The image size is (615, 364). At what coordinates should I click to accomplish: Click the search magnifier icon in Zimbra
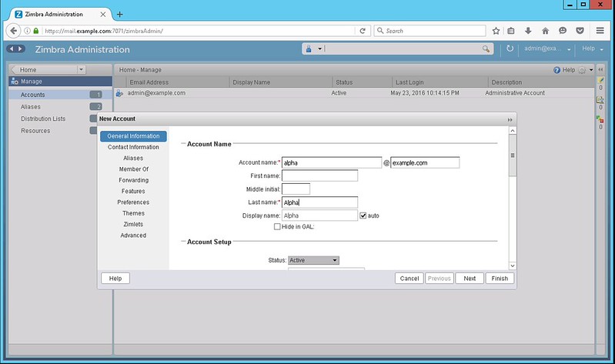tap(486, 49)
